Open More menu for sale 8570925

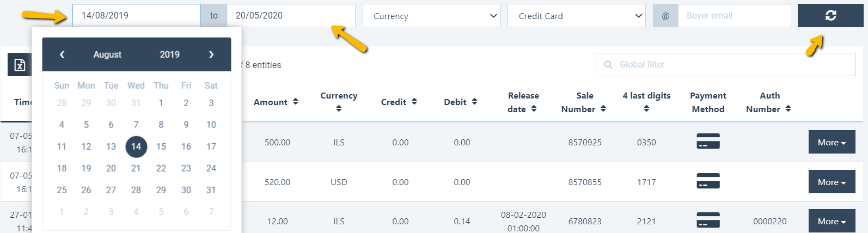[x=832, y=142]
